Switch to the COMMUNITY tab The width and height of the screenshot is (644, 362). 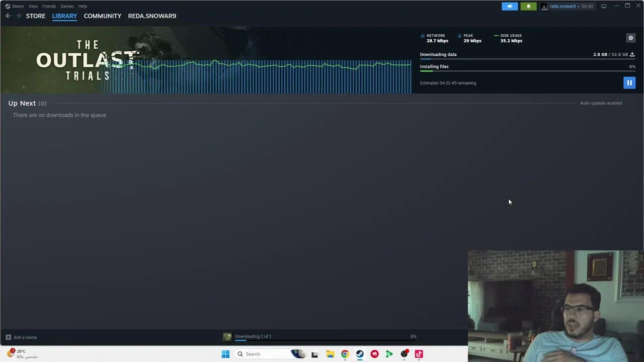click(x=103, y=16)
